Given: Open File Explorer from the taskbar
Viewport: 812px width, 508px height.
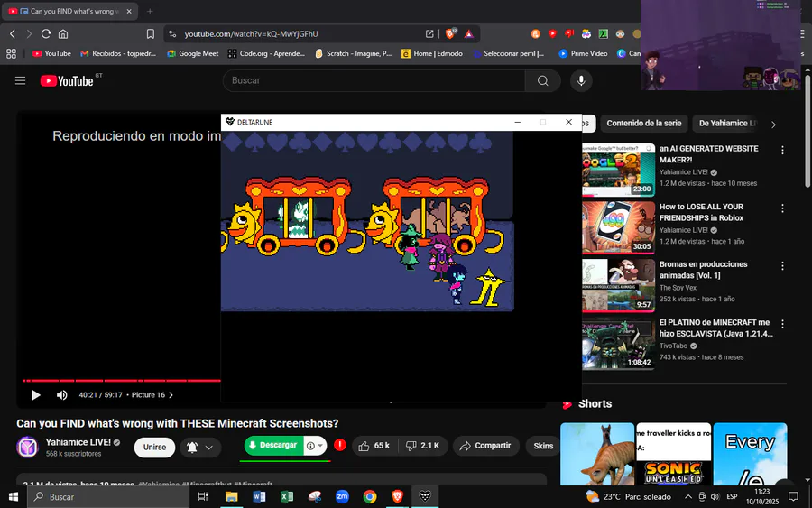Looking at the screenshot, I should click(x=232, y=496).
